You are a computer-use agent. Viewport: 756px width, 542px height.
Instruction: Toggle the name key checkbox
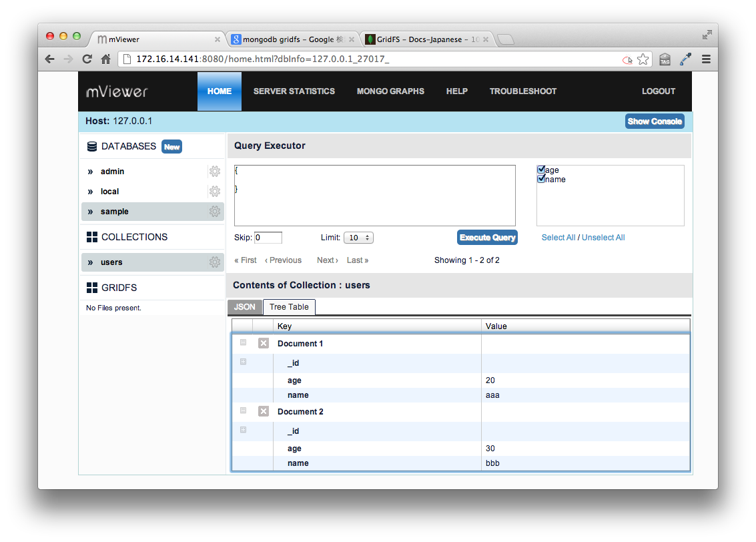coord(541,179)
